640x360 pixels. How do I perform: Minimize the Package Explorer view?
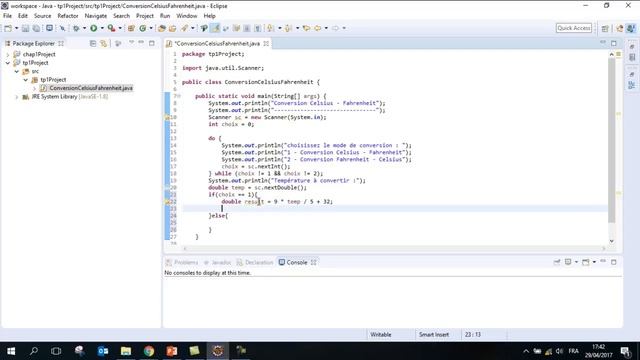tap(141, 42)
